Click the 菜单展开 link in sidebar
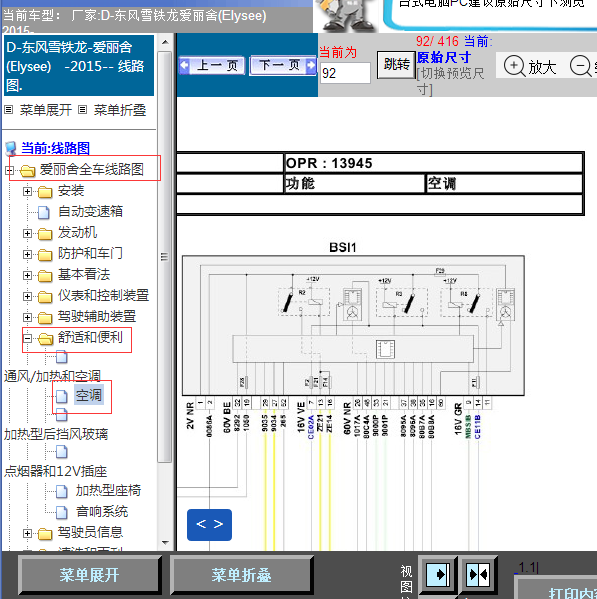Viewport: 597px width, 599px height. pos(45,110)
